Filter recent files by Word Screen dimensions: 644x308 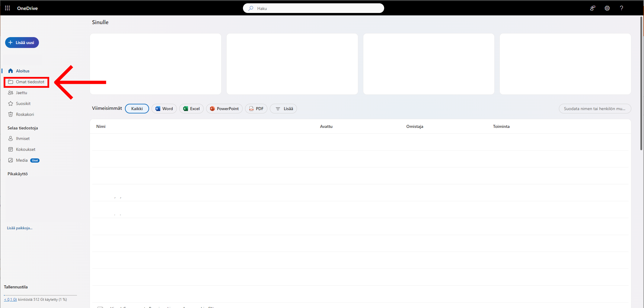coord(164,109)
